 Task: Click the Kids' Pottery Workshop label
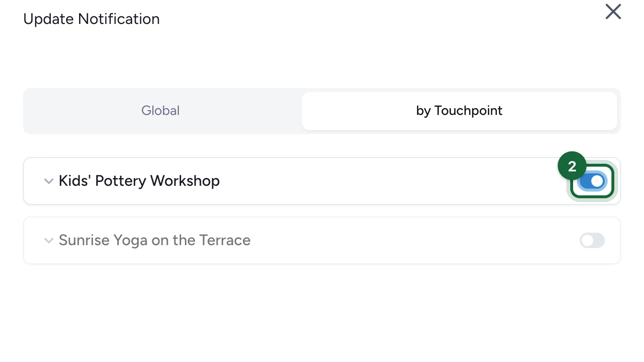(139, 181)
